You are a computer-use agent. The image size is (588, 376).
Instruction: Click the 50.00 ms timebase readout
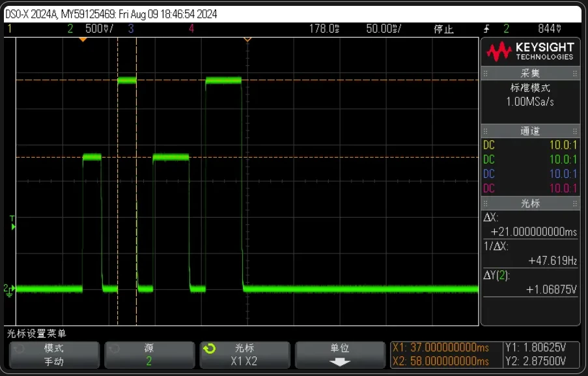click(x=383, y=29)
